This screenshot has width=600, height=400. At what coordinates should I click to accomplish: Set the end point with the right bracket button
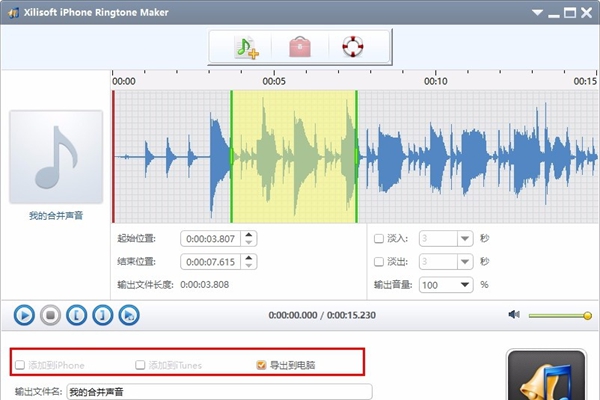pos(103,315)
